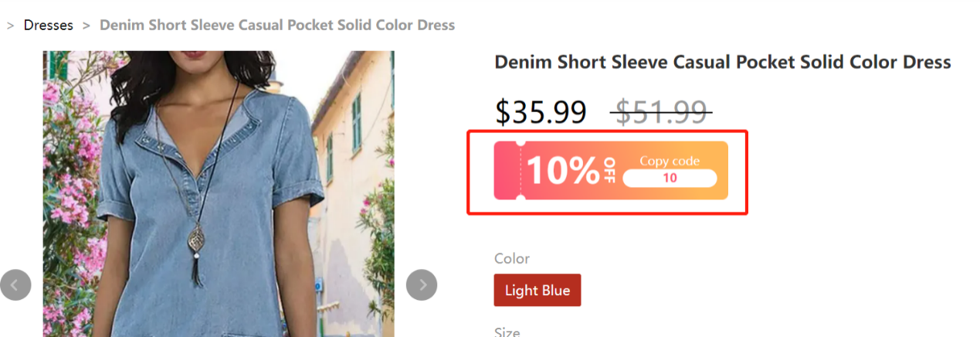Click the $35.99 sale price
Image resolution: width=980 pixels, height=337 pixels.
pos(541,113)
